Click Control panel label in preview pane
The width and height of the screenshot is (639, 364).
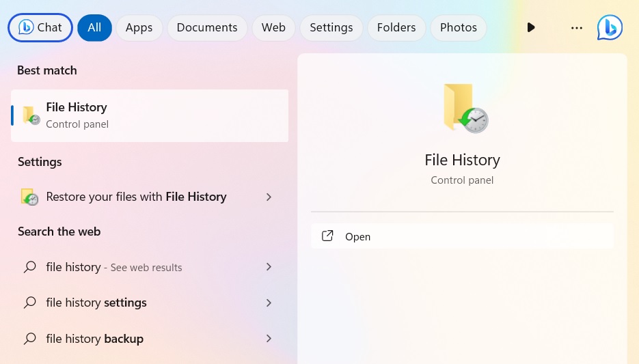tap(462, 180)
